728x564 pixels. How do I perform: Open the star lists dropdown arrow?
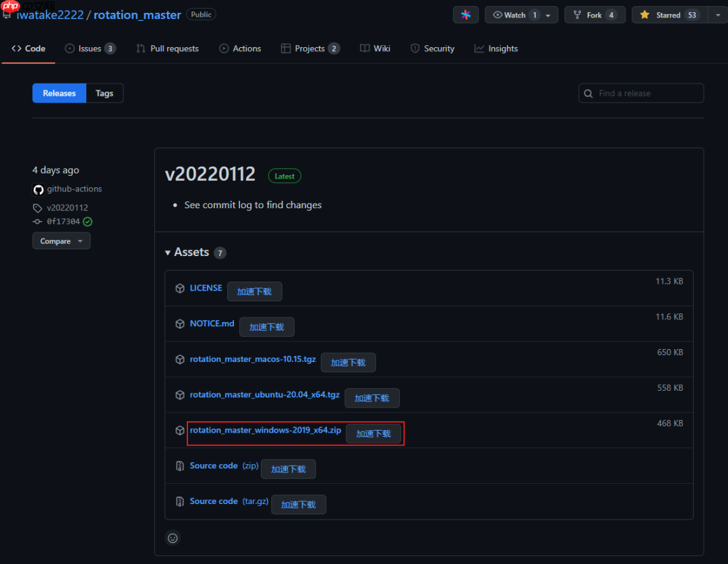pos(717,15)
